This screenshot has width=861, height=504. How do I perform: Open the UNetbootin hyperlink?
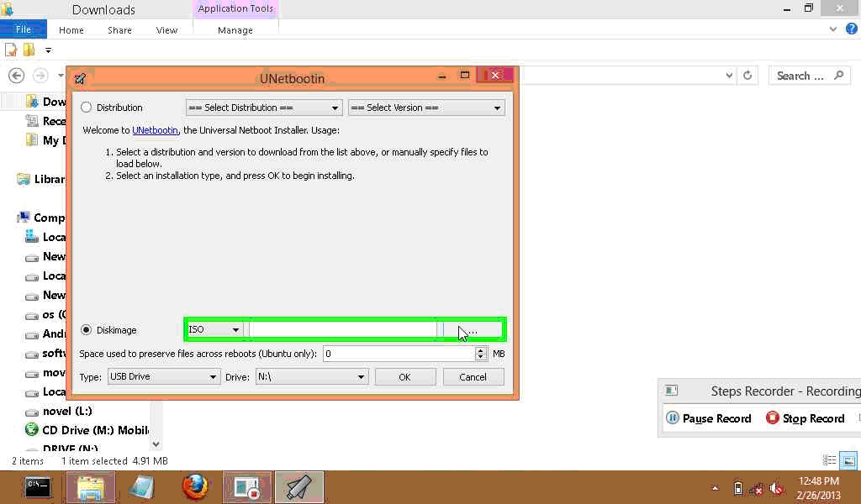coord(155,130)
